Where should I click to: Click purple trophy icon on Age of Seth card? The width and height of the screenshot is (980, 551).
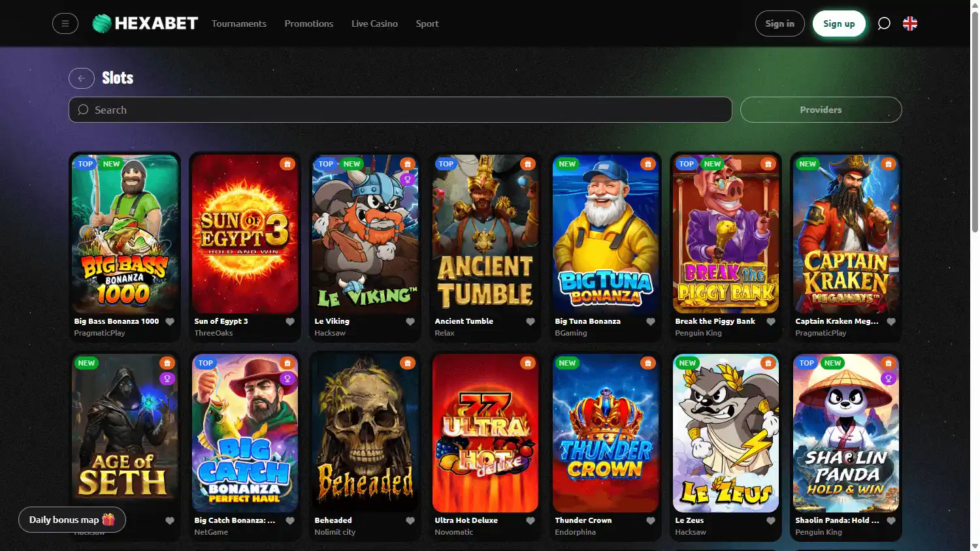(167, 379)
